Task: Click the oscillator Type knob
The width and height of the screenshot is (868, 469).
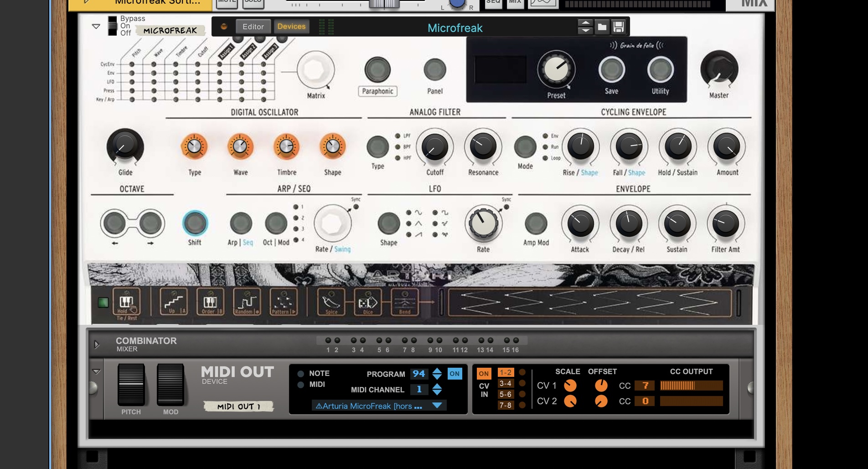Action: [194, 146]
